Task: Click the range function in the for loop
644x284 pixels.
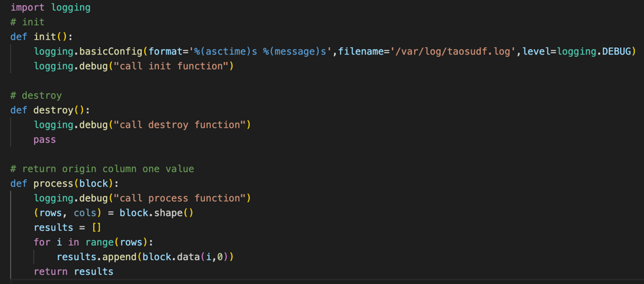Action: 96,242
